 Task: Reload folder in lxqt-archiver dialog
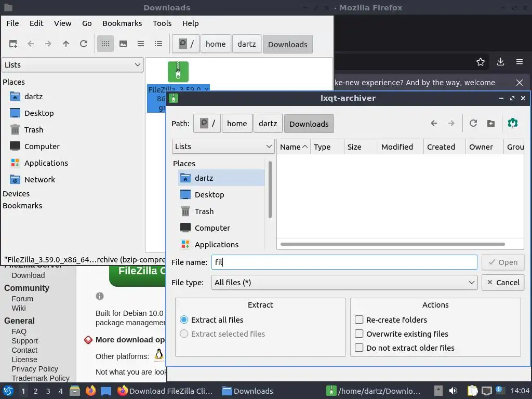(x=473, y=123)
